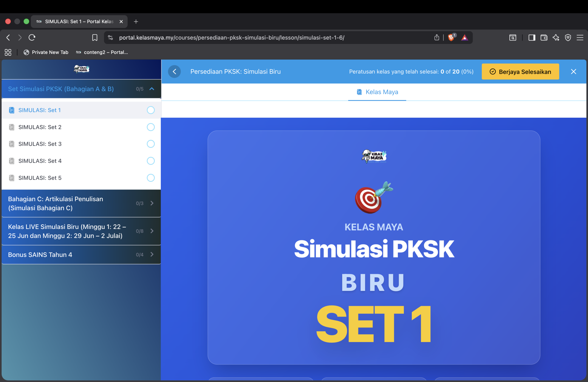
Task: Close the SIMULASI: Set 1 browser tab
Action: pos(121,22)
